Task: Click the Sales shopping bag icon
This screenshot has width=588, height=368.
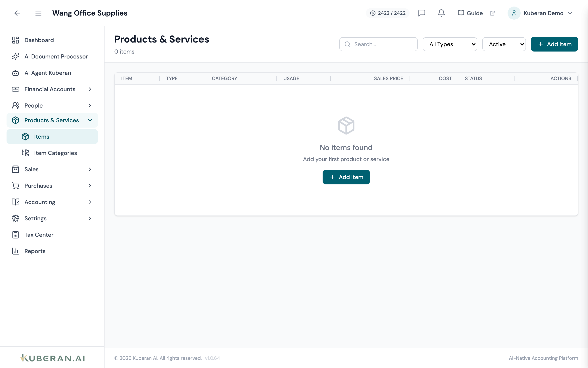Action: (16, 169)
